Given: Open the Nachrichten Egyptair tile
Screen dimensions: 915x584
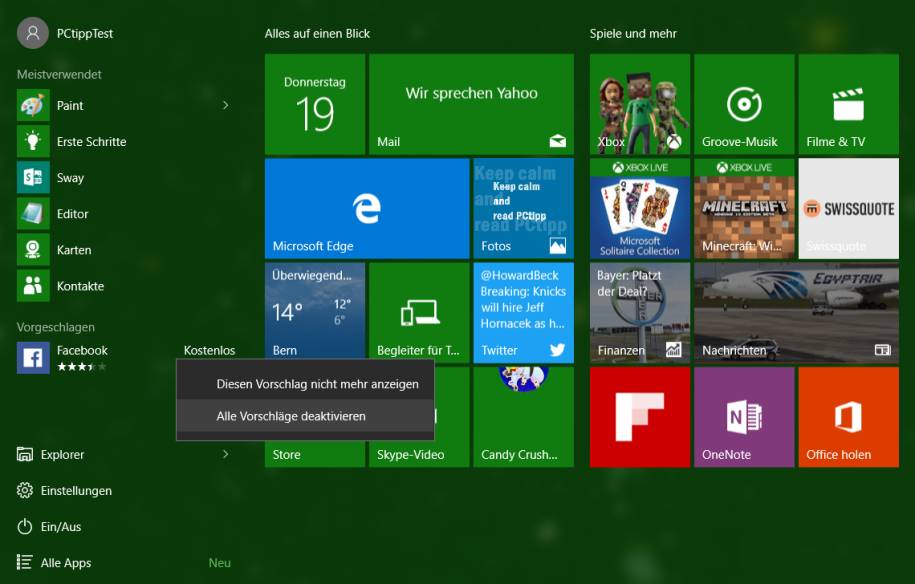Looking at the screenshot, I should [797, 313].
